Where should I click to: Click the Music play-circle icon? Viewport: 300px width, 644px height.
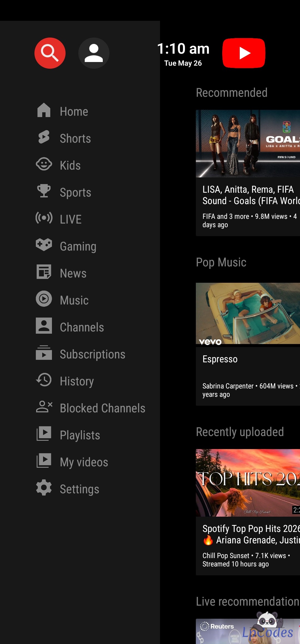[44, 299]
